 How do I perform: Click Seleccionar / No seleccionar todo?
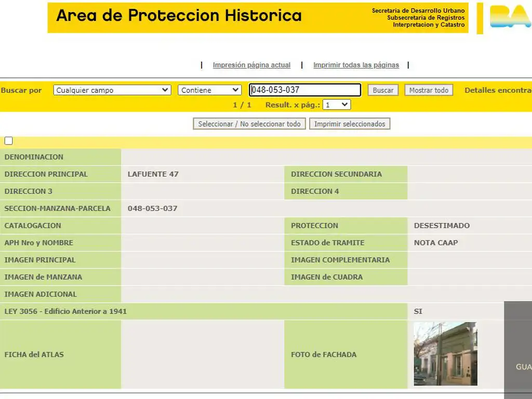pyautogui.click(x=249, y=124)
